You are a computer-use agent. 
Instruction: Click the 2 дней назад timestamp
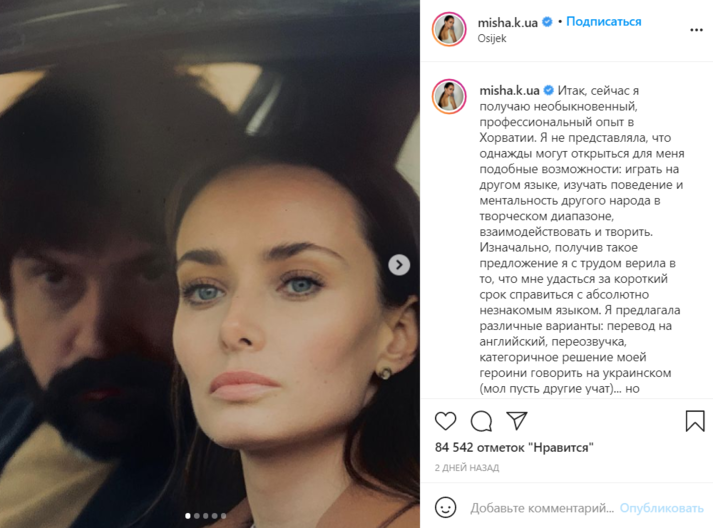[467, 468]
